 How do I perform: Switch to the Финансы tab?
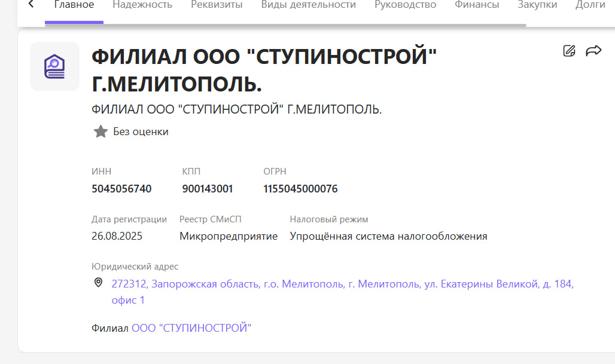pyautogui.click(x=476, y=5)
